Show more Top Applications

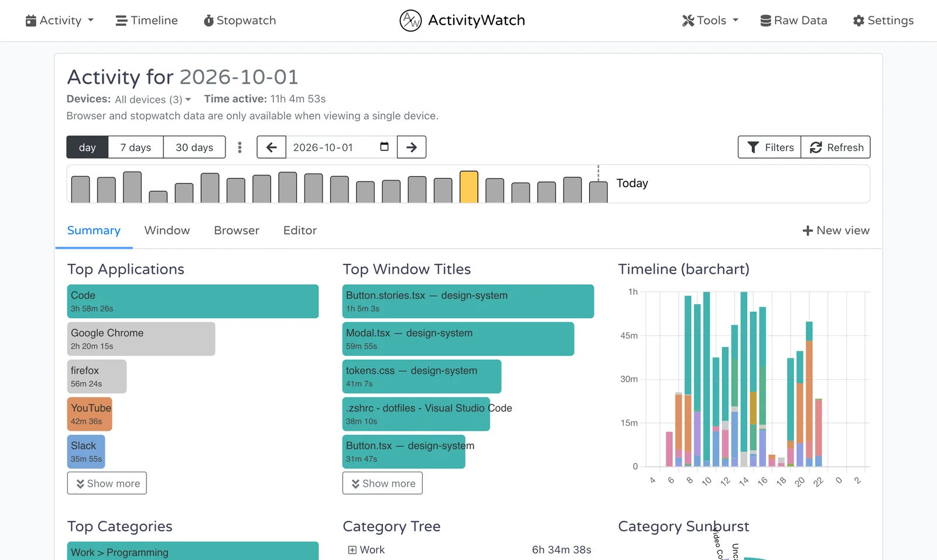click(x=107, y=483)
